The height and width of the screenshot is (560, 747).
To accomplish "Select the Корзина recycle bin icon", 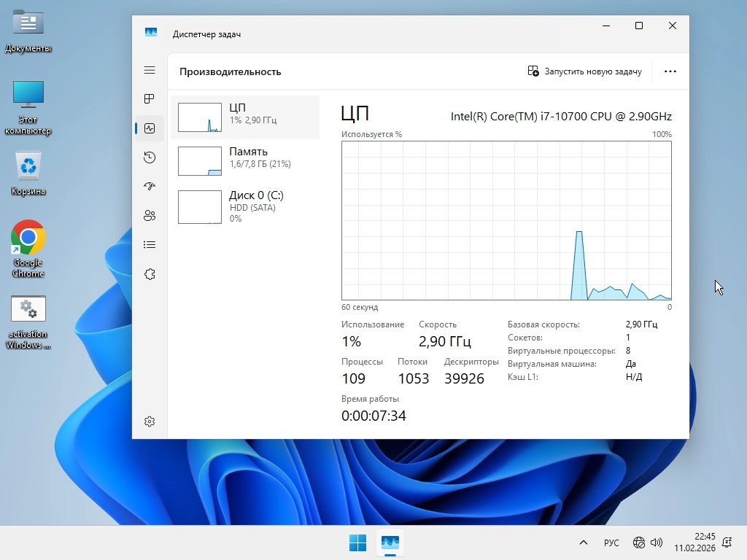I will (x=28, y=173).
